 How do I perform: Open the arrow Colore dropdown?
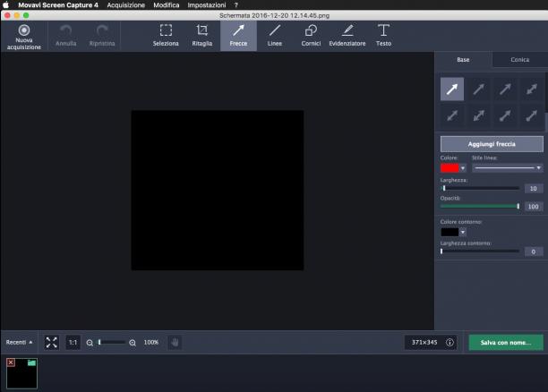(x=463, y=168)
